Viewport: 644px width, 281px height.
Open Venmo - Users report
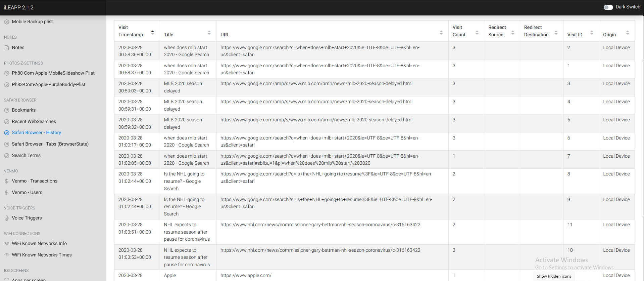pyautogui.click(x=27, y=192)
